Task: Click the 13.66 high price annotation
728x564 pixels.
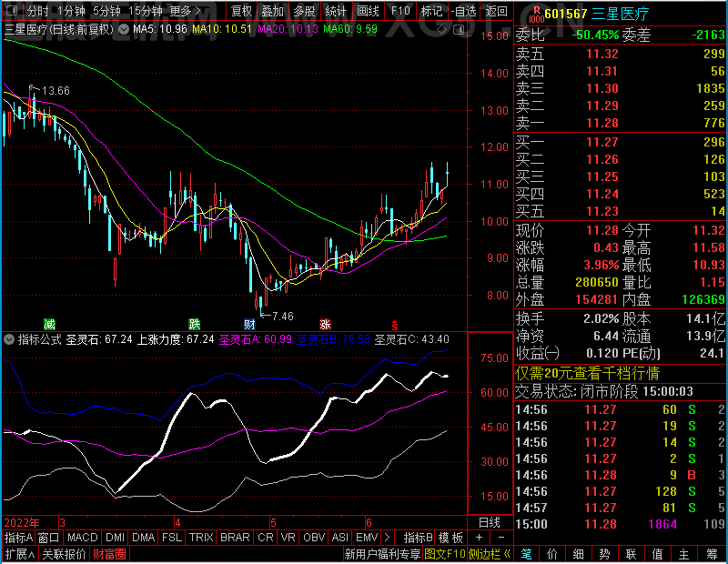Action: click(56, 91)
